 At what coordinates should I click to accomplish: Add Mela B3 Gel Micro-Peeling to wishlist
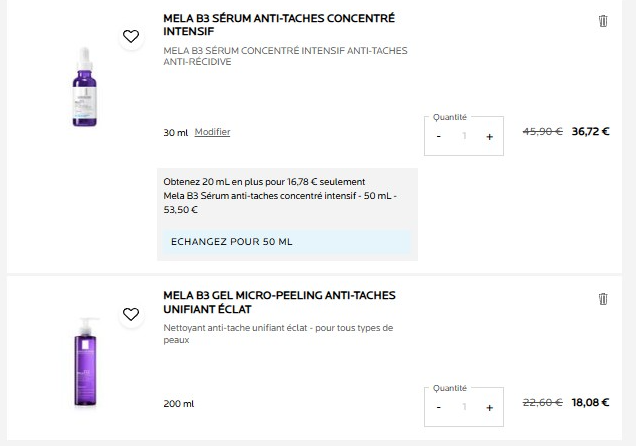pos(131,314)
